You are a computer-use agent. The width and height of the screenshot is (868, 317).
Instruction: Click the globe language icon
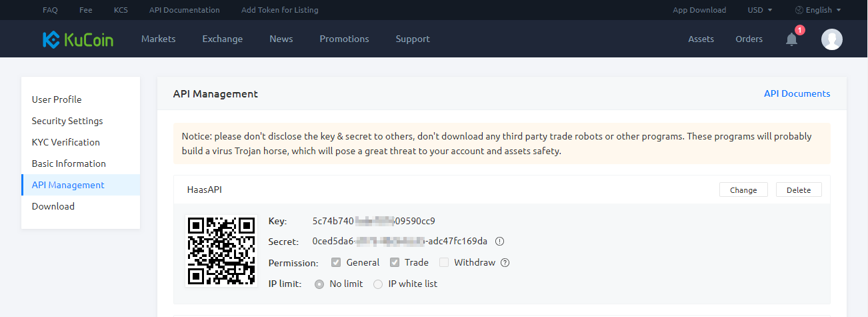[799, 10]
